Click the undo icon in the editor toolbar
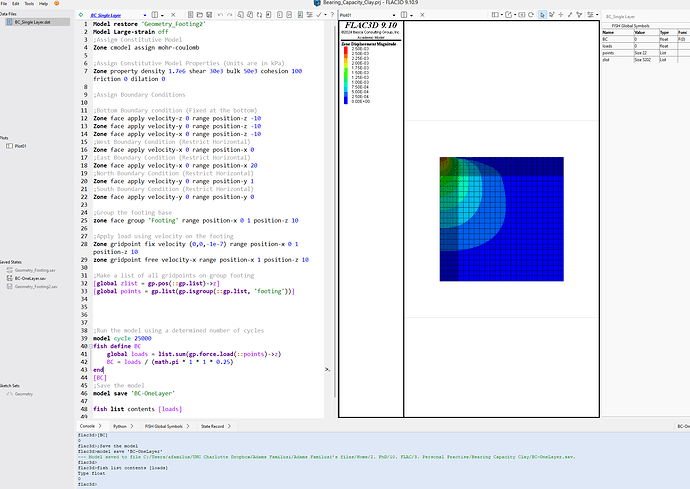The image size is (690, 489). 220,15
